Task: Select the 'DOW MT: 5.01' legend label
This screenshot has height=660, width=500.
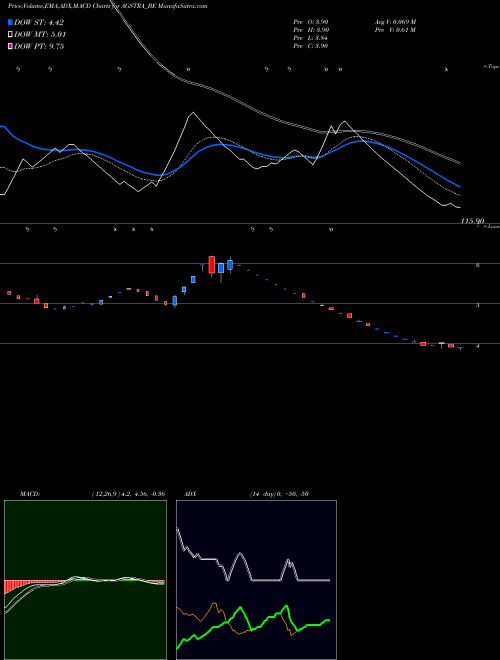Action: point(40,34)
